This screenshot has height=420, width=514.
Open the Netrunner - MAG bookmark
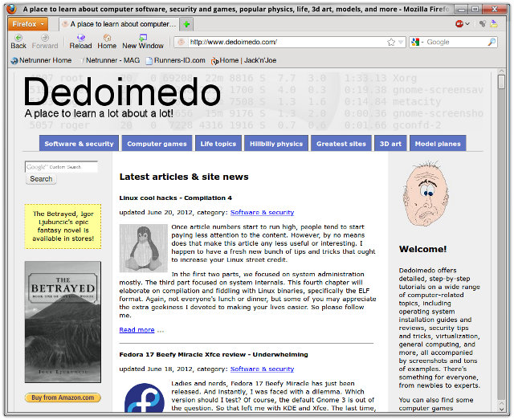coord(110,60)
